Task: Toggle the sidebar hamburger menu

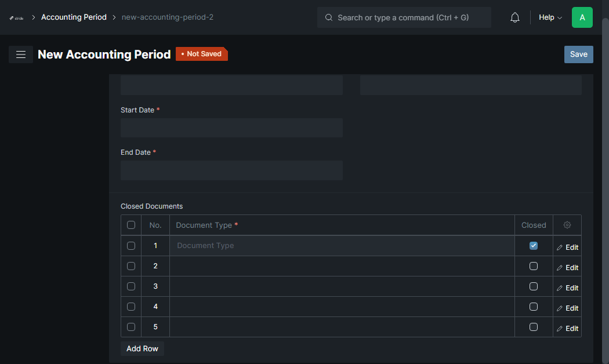Action: [20, 54]
